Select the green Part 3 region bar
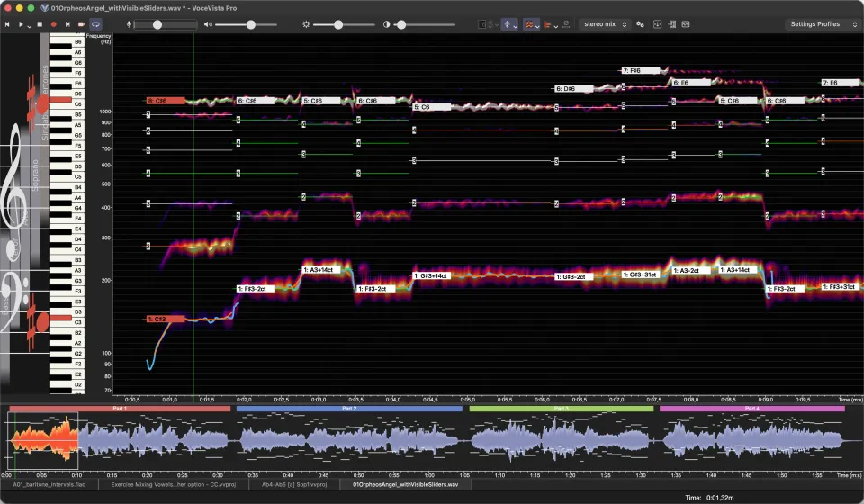The width and height of the screenshot is (864, 504). coord(561,409)
